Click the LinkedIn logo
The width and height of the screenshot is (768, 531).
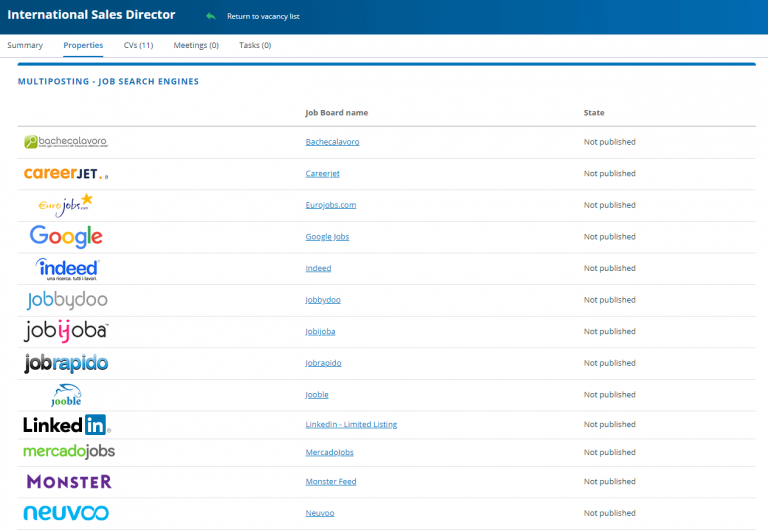tap(67, 425)
